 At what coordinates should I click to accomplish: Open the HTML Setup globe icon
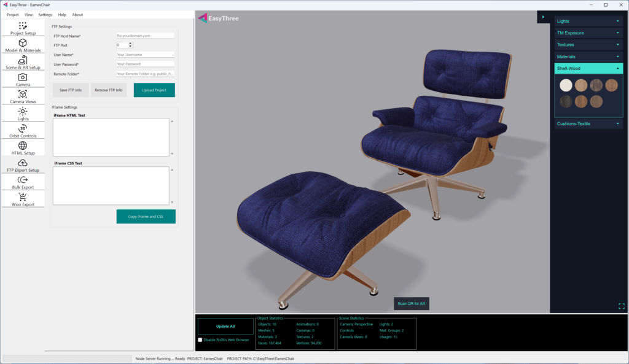(23, 146)
